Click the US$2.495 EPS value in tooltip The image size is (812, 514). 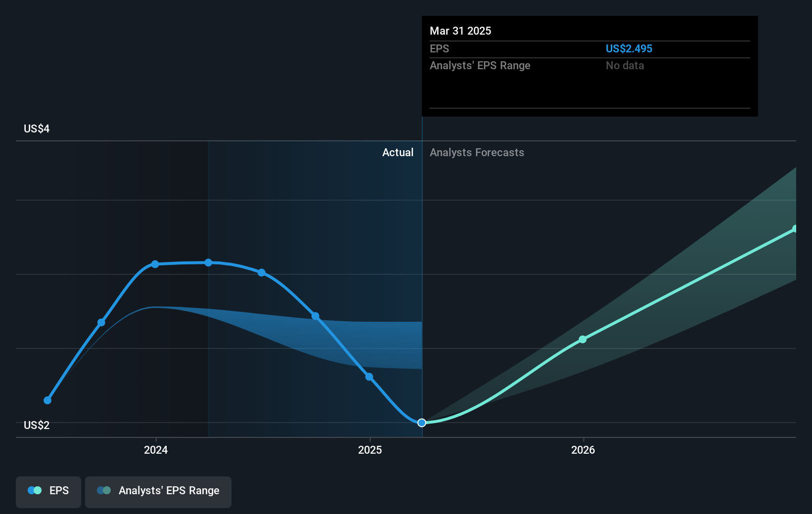[x=629, y=48]
